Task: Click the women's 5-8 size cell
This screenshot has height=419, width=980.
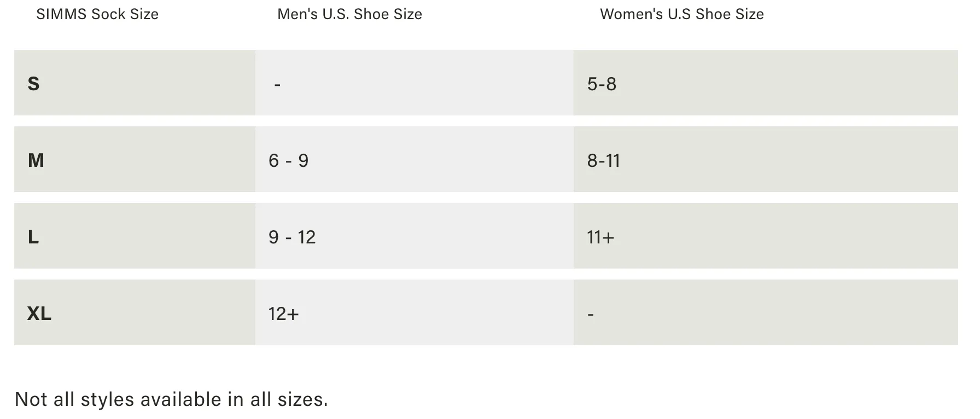Action: point(766,83)
